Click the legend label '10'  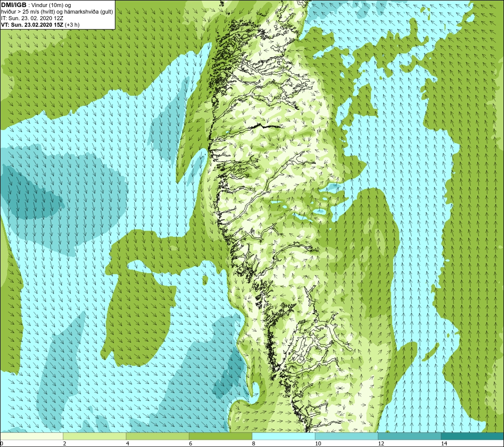(x=318, y=443)
